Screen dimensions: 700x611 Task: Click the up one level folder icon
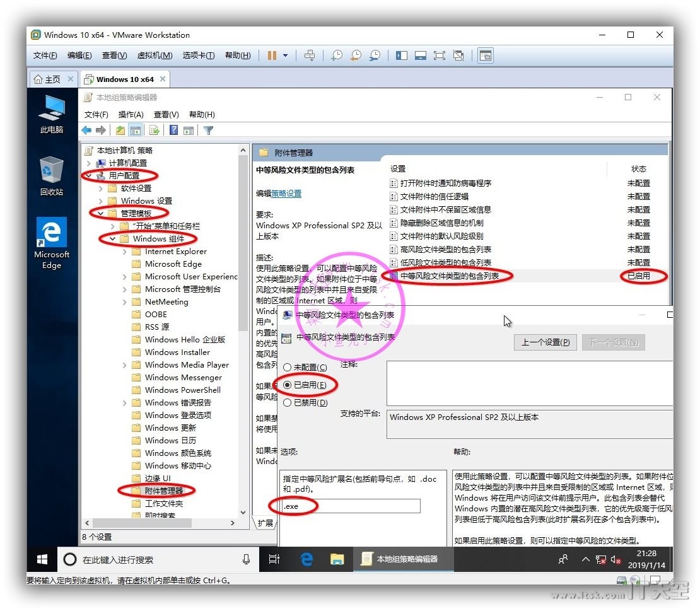click(120, 131)
